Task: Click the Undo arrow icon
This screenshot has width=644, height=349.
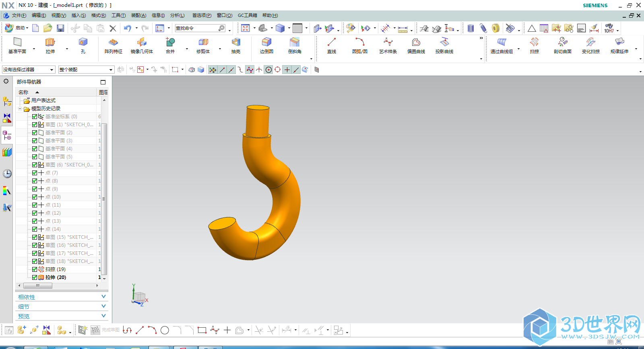Action: (128, 28)
